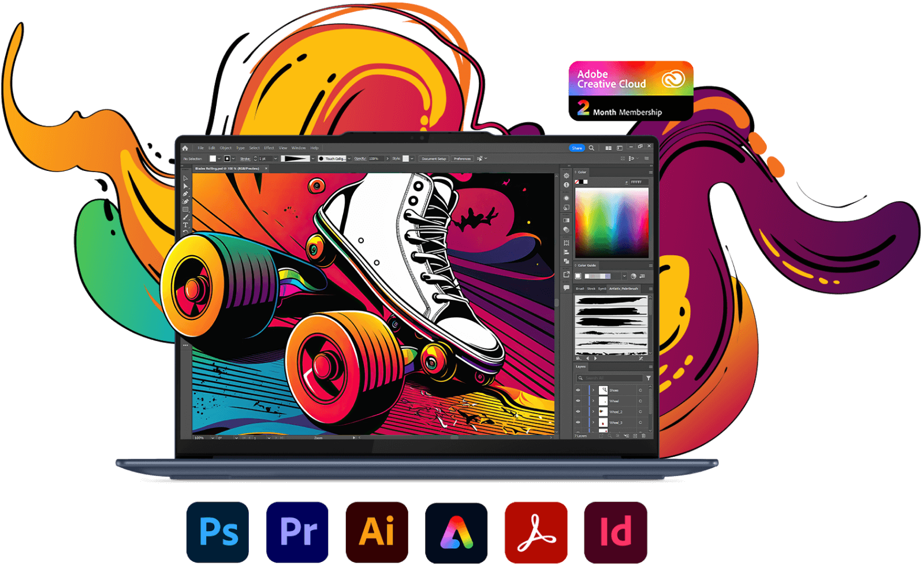The width and height of the screenshot is (924, 566).
Task: Select the Curvature pen tool
Action: point(185,202)
